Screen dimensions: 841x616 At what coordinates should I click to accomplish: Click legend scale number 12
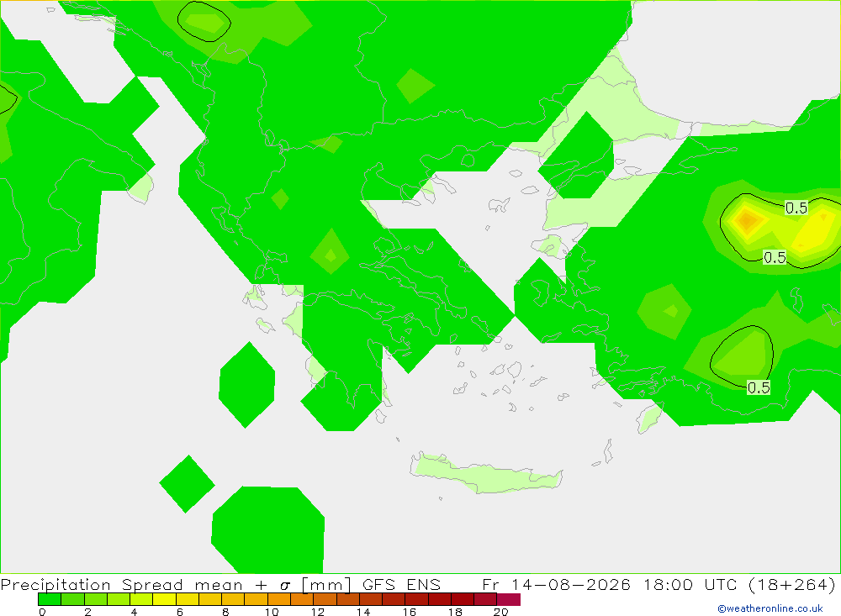click(318, 612)
